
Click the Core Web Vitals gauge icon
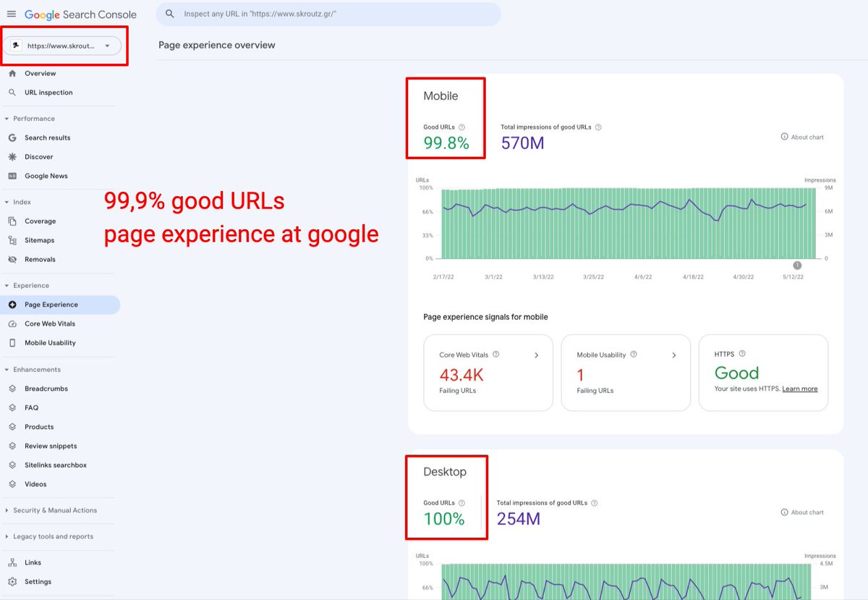12,324
